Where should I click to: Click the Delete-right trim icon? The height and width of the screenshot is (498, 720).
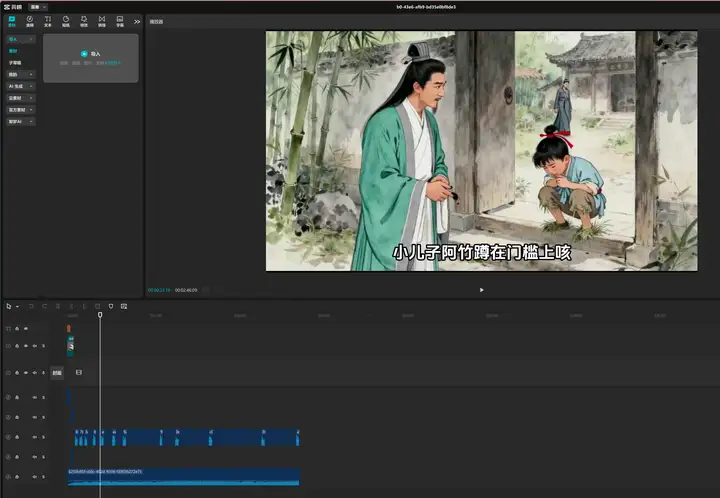84,306
